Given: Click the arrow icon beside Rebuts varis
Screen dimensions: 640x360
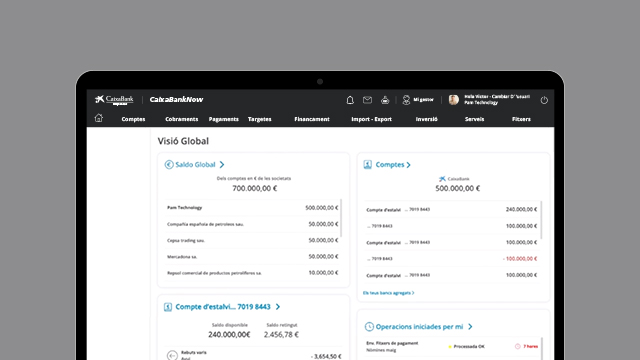Looking at the screenshot, I should click(x=172, y=355).
